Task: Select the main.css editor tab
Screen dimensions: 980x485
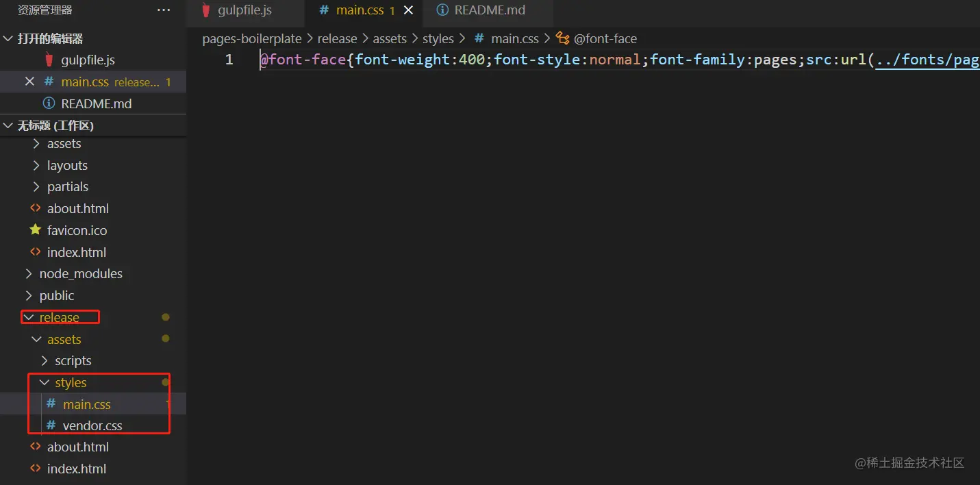Action: [x=360, y=11]
